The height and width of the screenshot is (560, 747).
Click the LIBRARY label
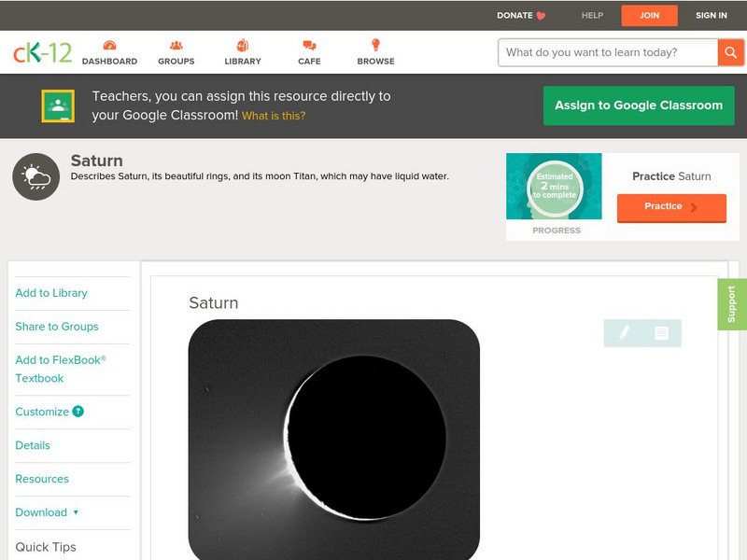pyautogui.click(x=243, y=62)
